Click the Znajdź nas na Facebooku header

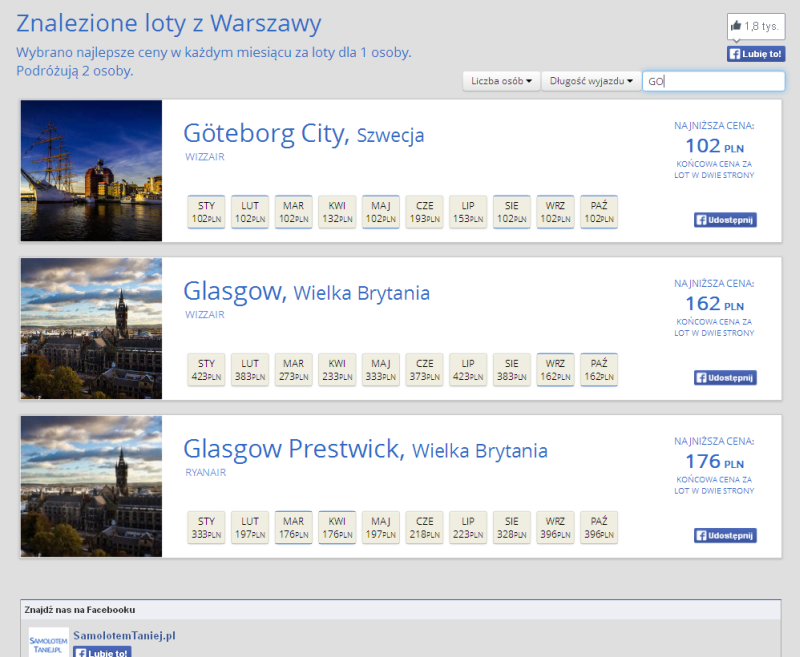click(x=80, y=610)
